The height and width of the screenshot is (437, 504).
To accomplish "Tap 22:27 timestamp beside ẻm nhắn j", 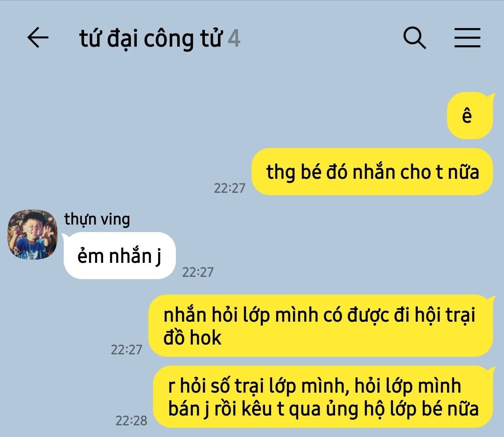I will pyautogui.click(x=198, y=272).
